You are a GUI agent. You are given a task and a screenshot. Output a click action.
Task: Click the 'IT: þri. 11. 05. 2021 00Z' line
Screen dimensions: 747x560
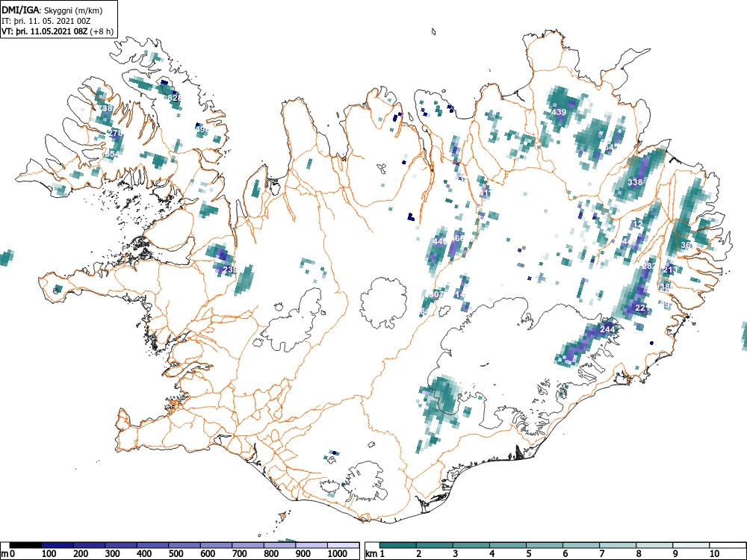(46, 21)
